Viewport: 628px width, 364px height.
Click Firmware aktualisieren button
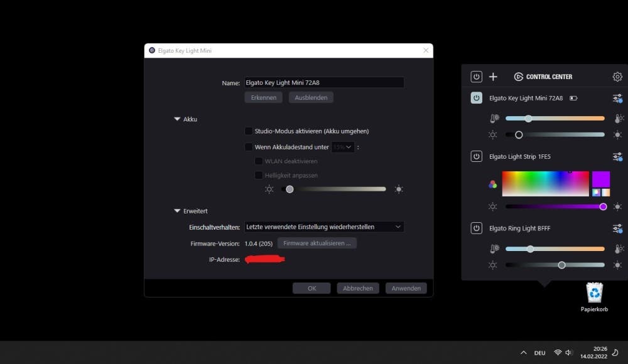(x=317, y=243)
